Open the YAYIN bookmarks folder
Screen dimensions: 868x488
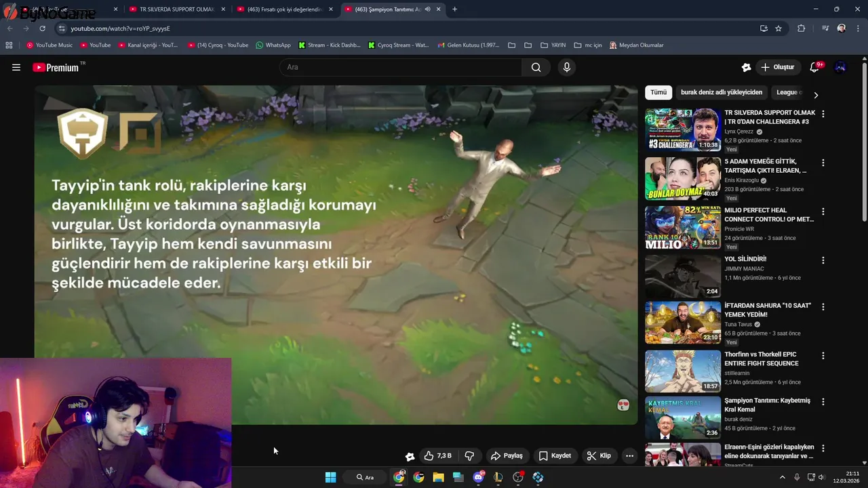pos(553,45)
